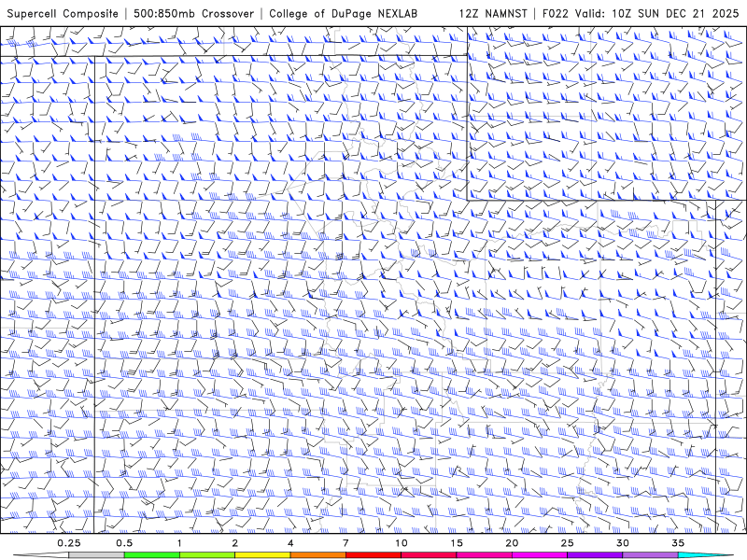
Task: Click the white below-0.25 legend arrow
Action: pos(41,555)
